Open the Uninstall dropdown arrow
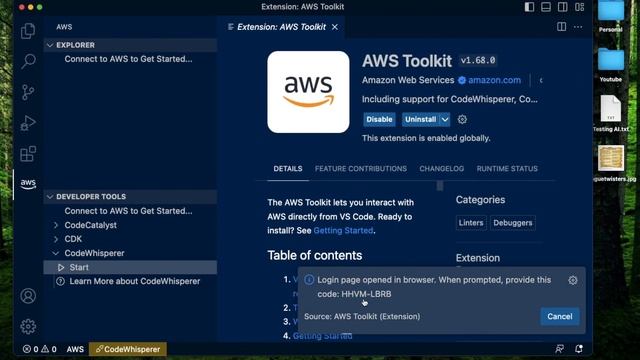640x360 pixels. coord(445,120)
